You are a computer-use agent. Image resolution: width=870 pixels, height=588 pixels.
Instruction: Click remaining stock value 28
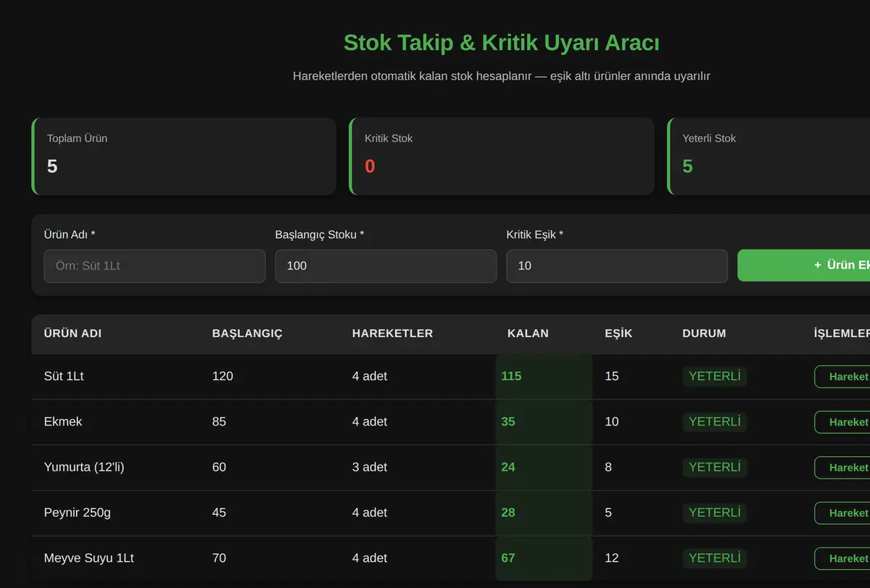coord(508,513)
